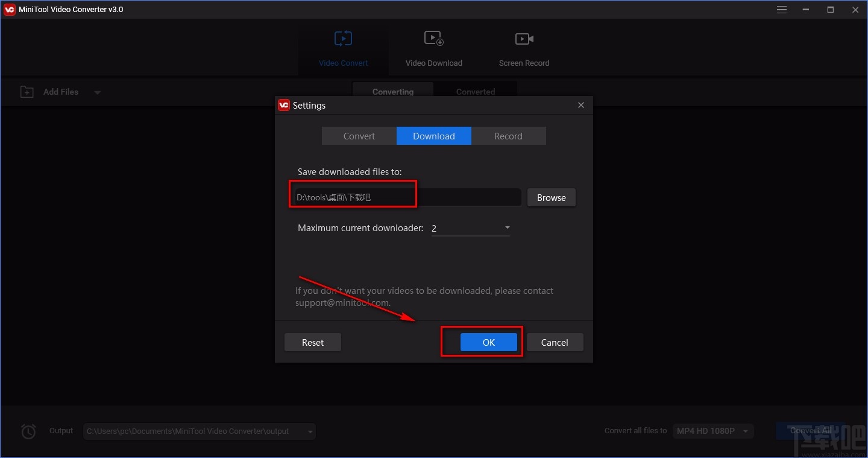Screen dimensions: 868x458
Task: Open the hamburger menu
Action: (781, 9)
